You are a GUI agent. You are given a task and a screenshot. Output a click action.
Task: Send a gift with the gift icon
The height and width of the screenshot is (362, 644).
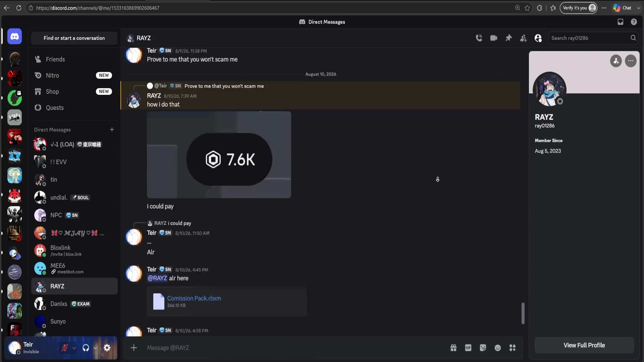453,348
